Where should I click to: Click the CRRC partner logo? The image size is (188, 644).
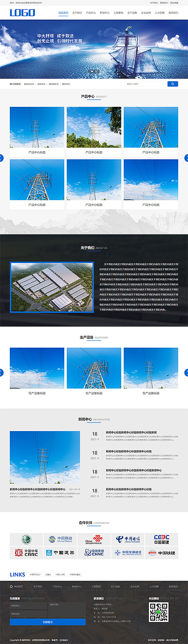click(x=26, y=553)
